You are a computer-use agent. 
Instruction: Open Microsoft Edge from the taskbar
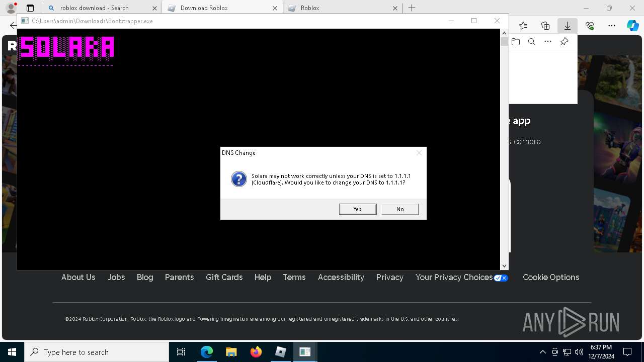pyautogui.click(x=207, y=352)
